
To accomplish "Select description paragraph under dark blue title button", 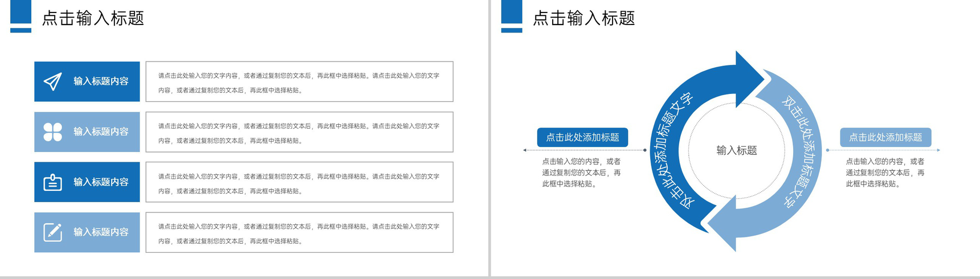I will pos(582,173).
